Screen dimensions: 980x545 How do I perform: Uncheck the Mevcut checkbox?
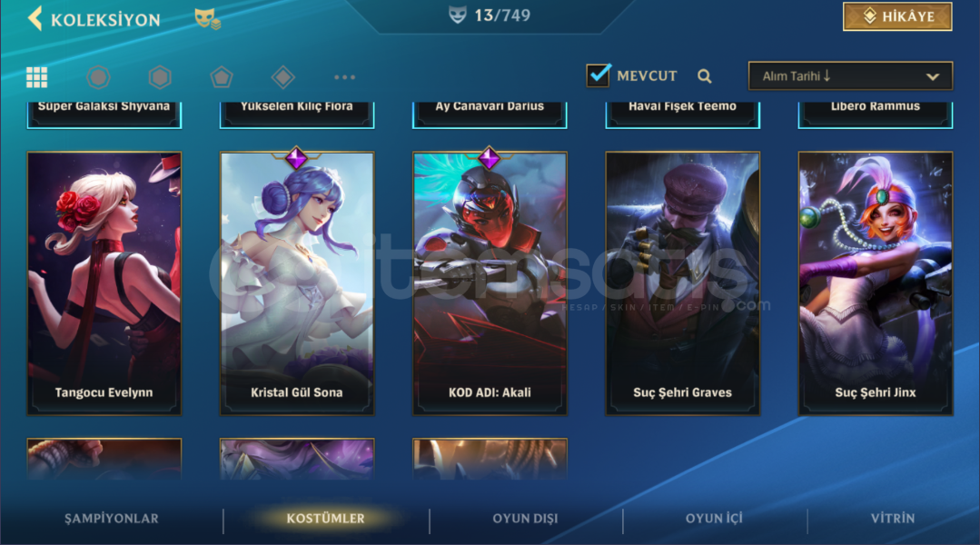[599, 75]
